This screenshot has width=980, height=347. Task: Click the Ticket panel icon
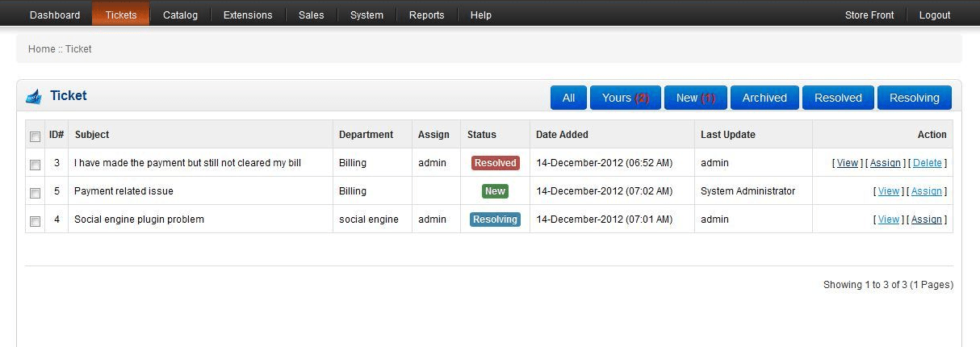[33, 96]
